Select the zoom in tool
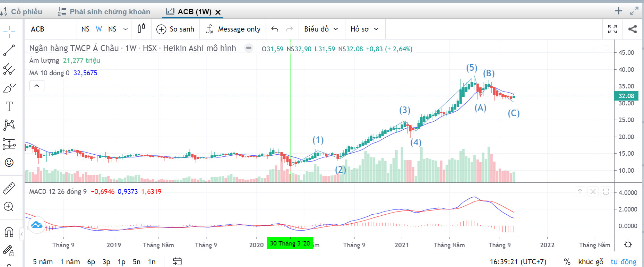 coord(9,207)
